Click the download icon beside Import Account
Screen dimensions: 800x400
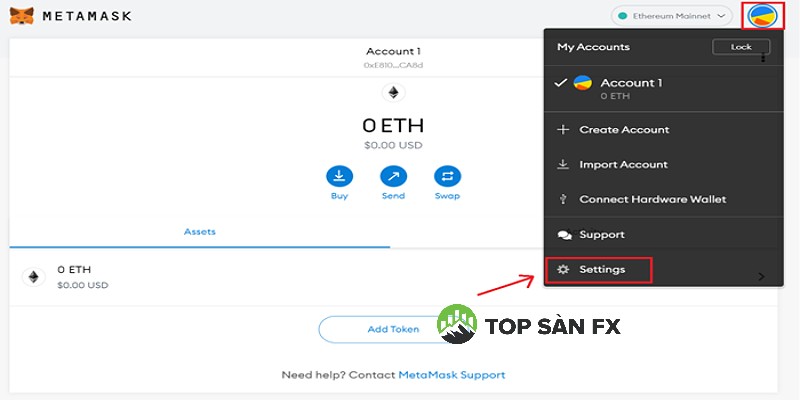point(563,164)
